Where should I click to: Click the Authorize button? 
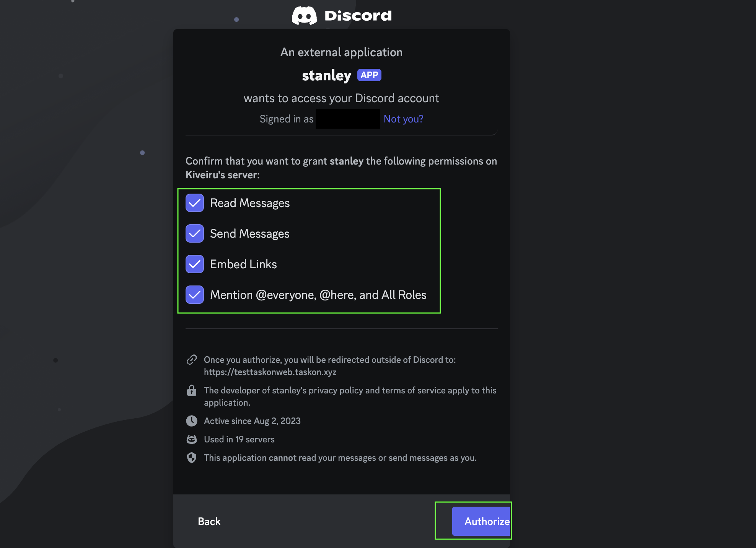point(481,521)
